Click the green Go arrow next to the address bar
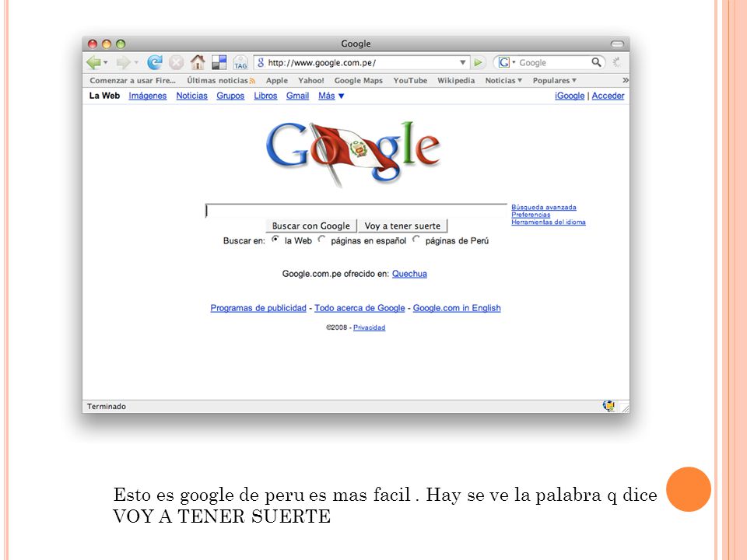The height and width of the screenshot is (560, 747). pyautogui.click(x=479, y=62)
